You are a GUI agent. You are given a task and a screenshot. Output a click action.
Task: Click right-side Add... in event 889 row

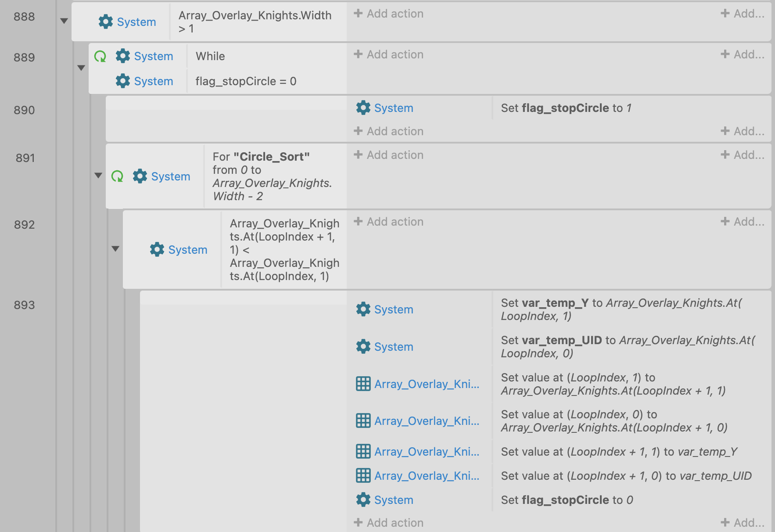tap(743, 54)
